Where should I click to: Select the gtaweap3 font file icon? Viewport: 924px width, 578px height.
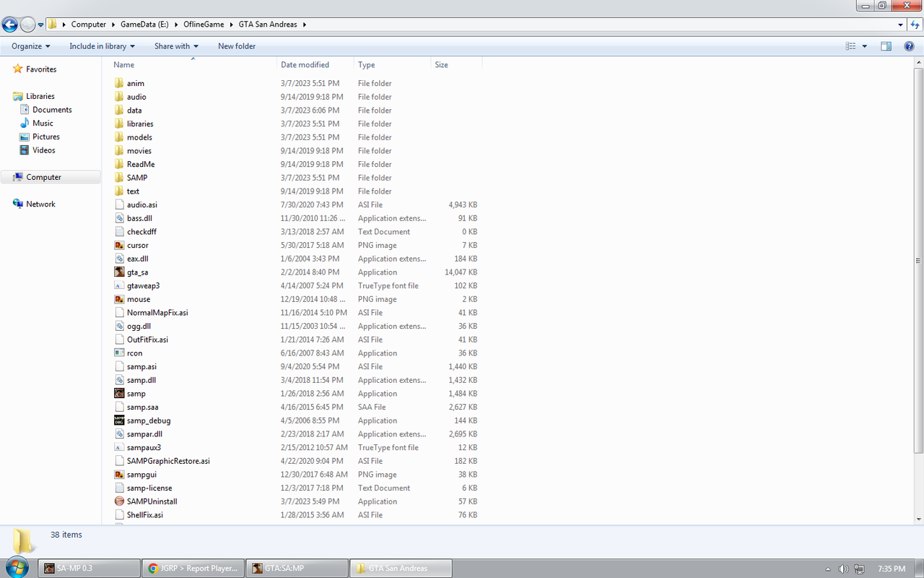click(x=120, y=285)
